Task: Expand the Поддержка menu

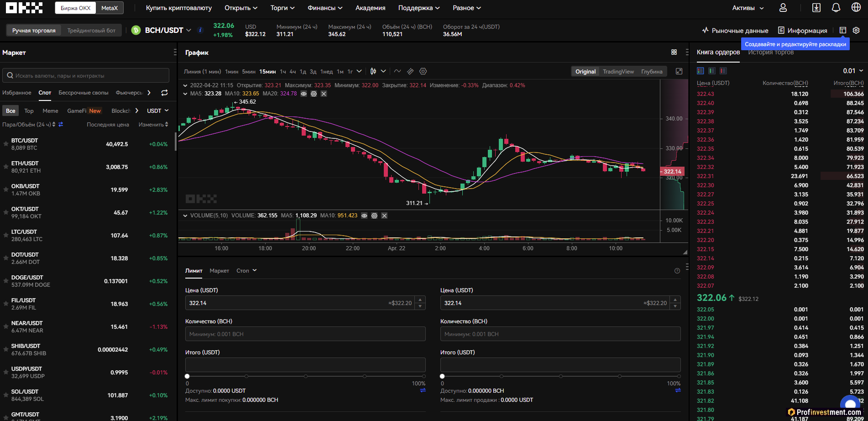Action: pos(419,8)
